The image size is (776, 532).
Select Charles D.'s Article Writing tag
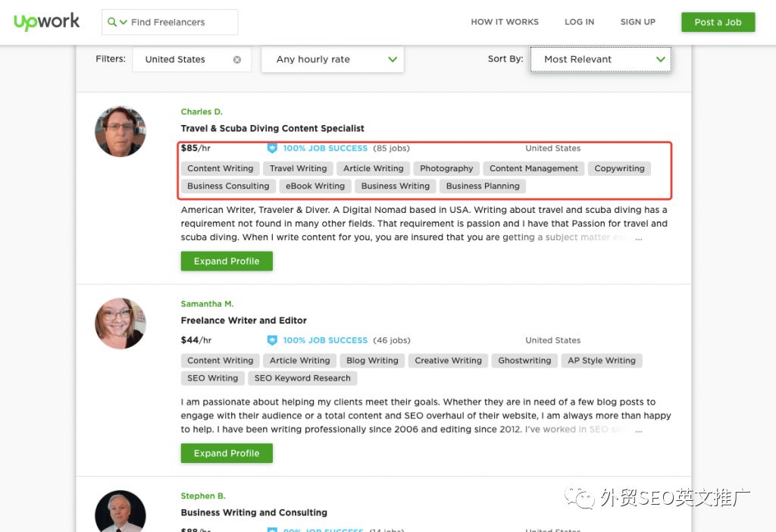[x=373, y=168]
